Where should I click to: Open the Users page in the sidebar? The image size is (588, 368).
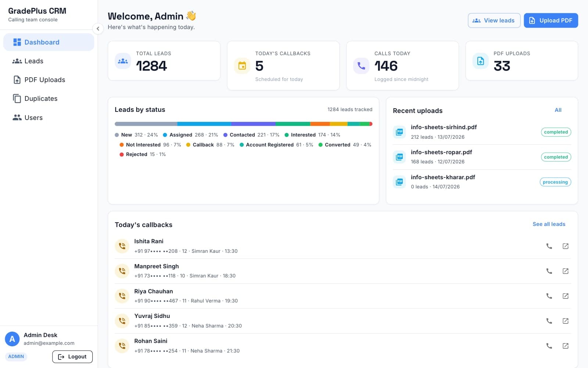(49, 118)
